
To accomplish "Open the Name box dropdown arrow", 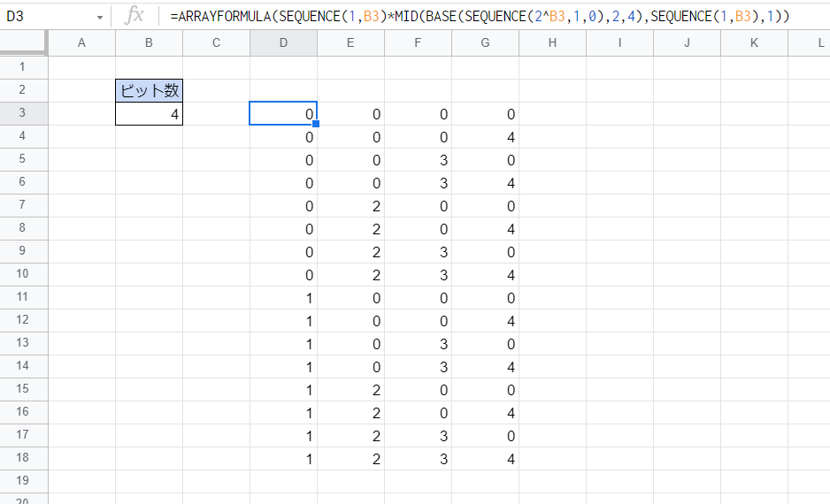I will pos(99,17).
